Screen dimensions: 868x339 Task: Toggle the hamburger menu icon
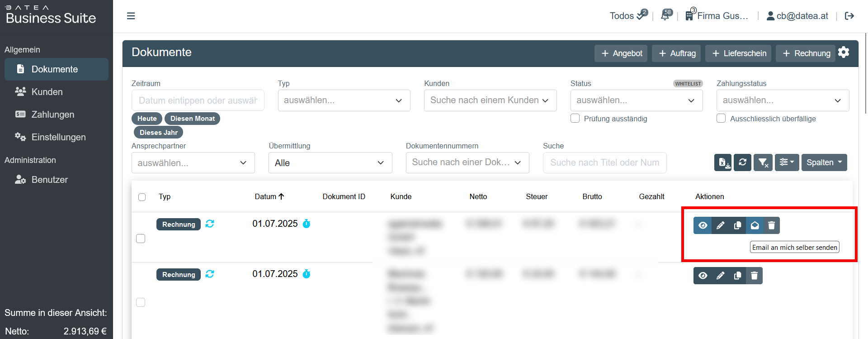(131, 16)
